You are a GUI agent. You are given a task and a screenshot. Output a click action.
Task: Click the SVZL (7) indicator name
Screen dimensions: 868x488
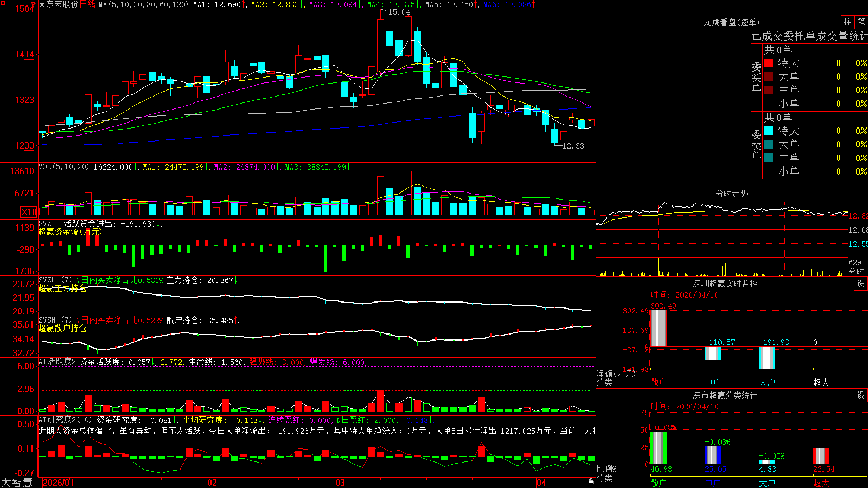pyautogui.click(x=55, y=280)
